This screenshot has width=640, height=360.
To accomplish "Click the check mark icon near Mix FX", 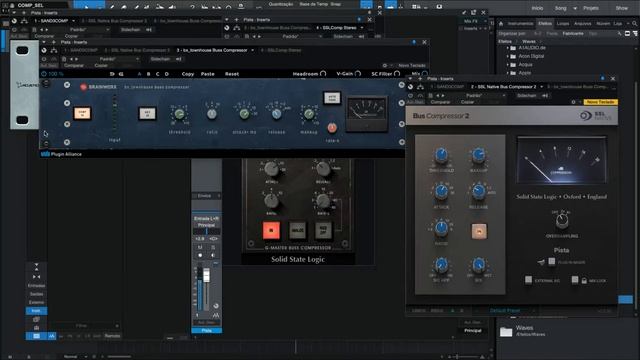I will click(464, 13).
